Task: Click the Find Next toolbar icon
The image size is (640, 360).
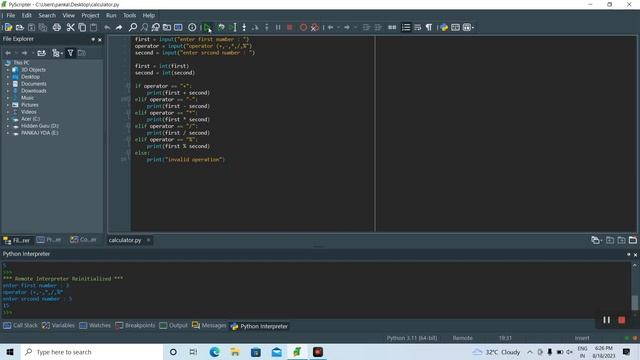Action: coord(144,27)
